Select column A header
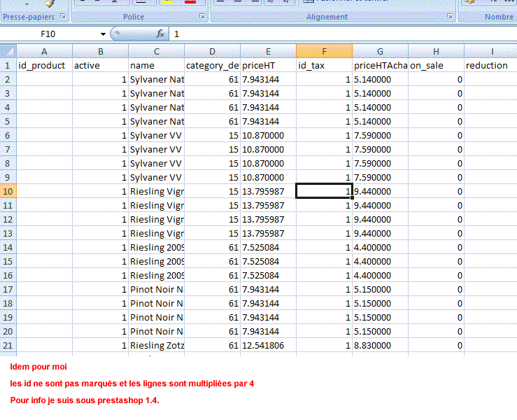 (x=44, y=51)
